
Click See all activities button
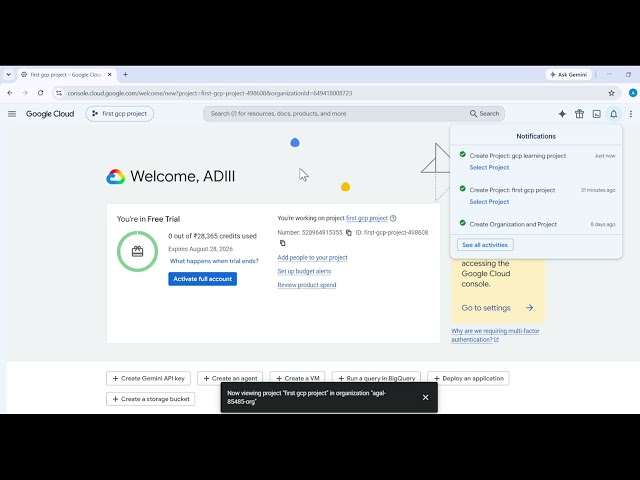[485, 245]
